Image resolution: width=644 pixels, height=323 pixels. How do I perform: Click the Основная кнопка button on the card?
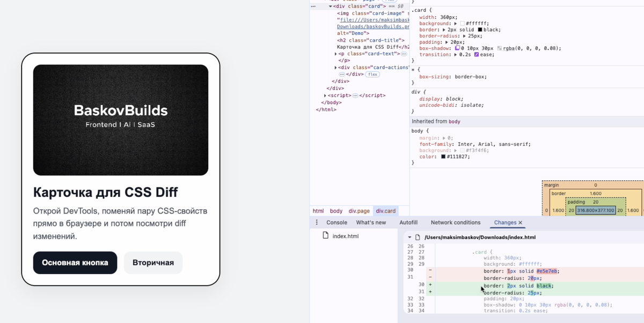click(x=75, y=263)
